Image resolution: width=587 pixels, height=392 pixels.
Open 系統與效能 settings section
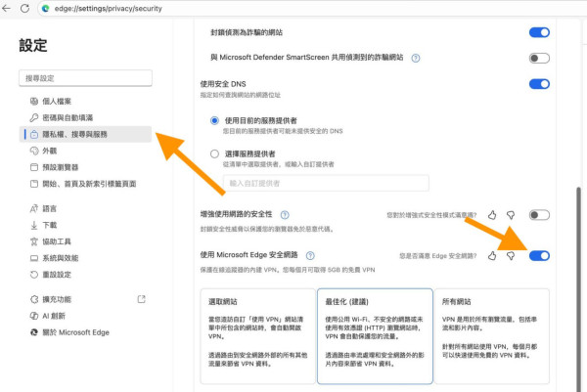[x=85, y=258]
